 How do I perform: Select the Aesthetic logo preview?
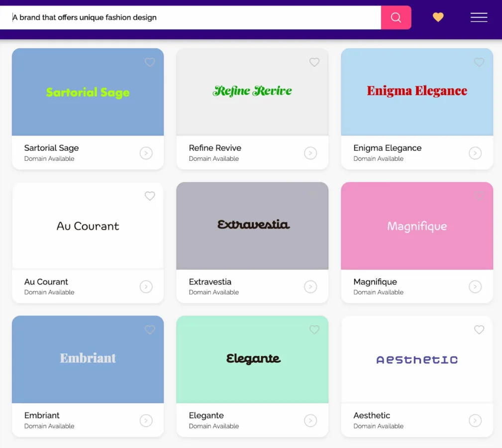[417, 359]
